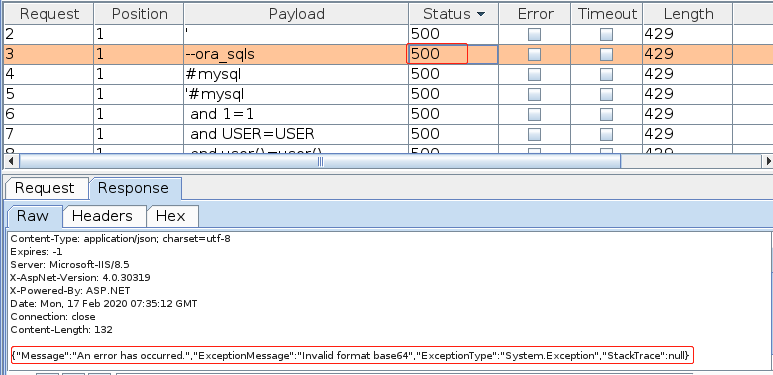Toggle Timeout checkbox in '#mysql row 5

(x=606, y=94)
